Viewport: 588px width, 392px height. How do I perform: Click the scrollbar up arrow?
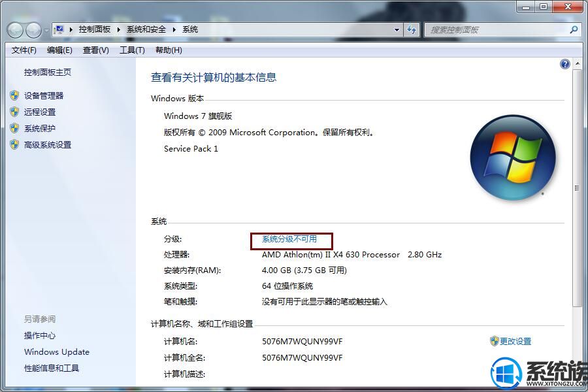coord(577,63)
